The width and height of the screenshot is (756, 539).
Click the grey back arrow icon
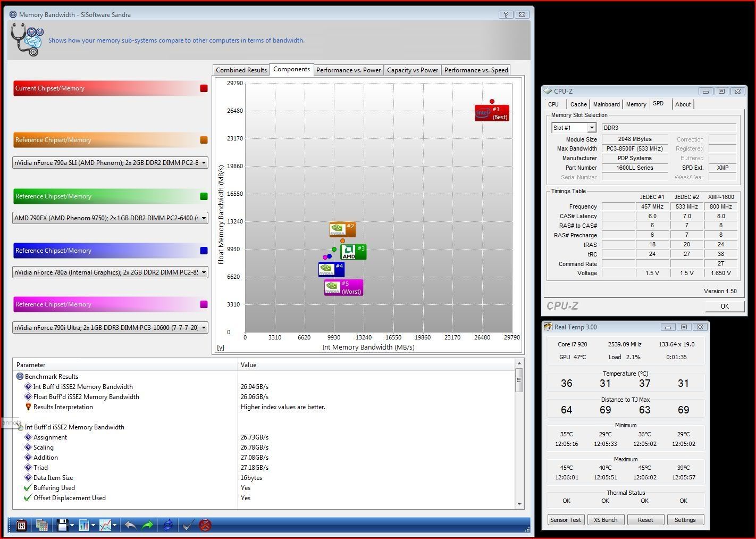pos(130,525)
